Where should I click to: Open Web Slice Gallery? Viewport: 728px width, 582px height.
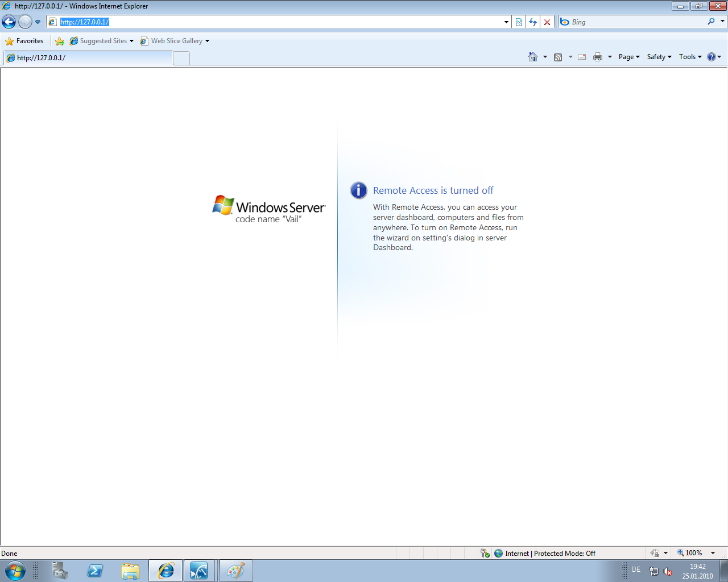[x=175, y=41]
